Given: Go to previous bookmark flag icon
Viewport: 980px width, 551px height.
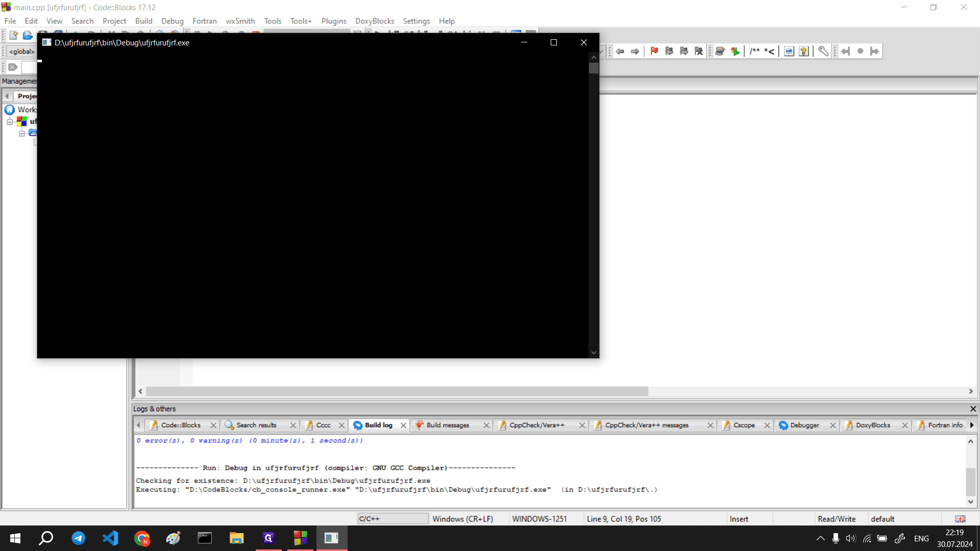Looking at the screenshot, I should (669, 51).
